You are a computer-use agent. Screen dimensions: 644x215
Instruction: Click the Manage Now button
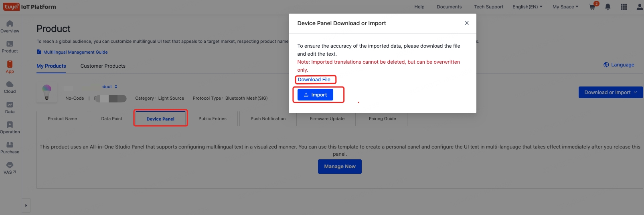340,167
